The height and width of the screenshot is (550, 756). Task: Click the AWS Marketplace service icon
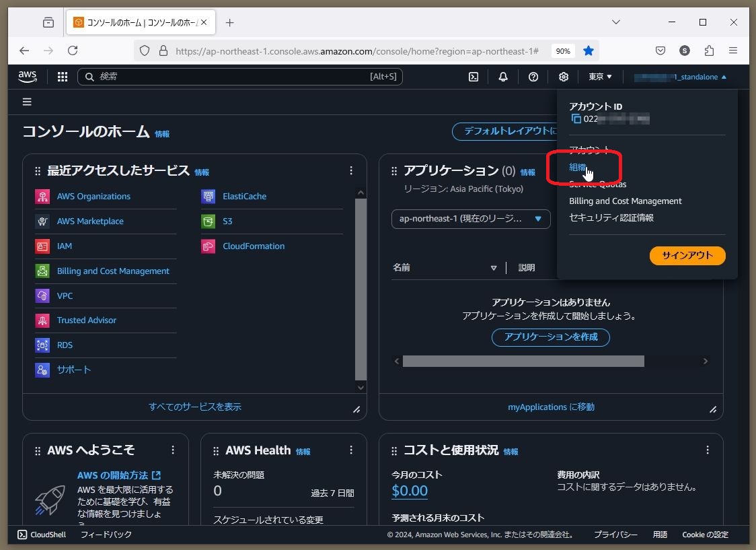42,221
